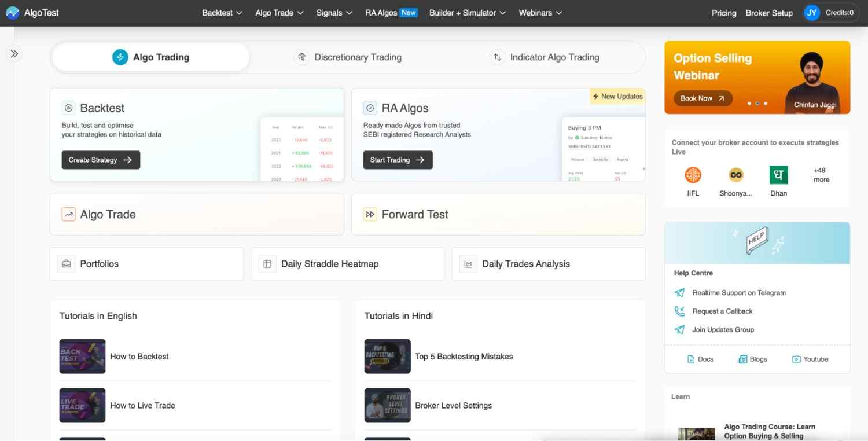Click the Indicator Algo Trading arrows icon

point(497,57)
